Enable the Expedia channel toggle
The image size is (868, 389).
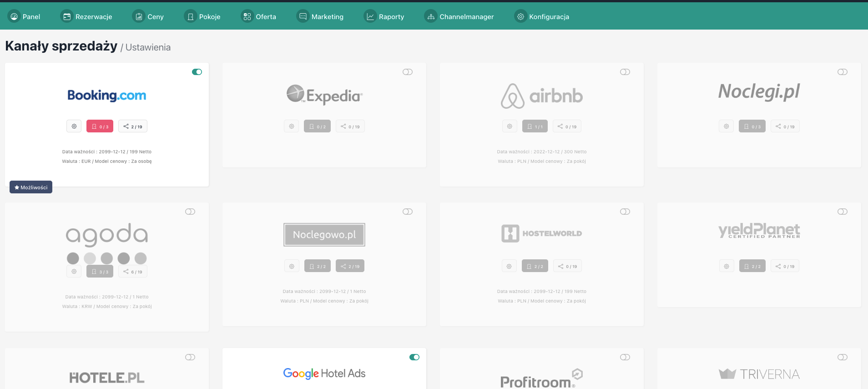point(408,72)
